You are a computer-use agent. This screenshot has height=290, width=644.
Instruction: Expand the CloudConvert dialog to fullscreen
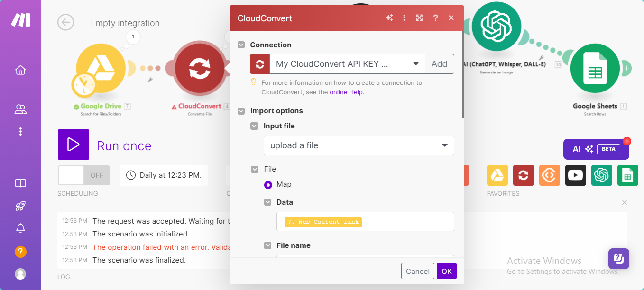pyautogui.click(x=419, y=18)
